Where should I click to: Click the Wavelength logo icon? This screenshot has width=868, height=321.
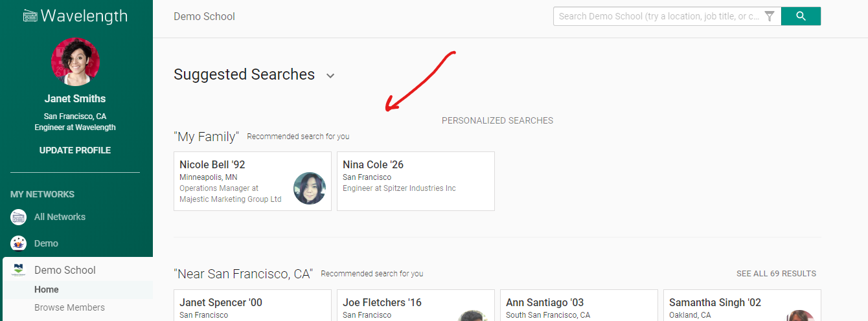coord(30,16)
